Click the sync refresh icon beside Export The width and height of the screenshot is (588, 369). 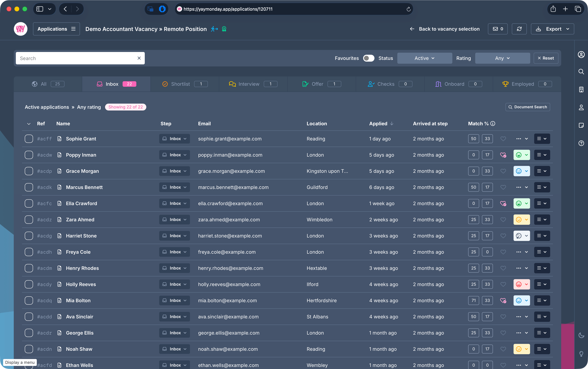point(519,29)
